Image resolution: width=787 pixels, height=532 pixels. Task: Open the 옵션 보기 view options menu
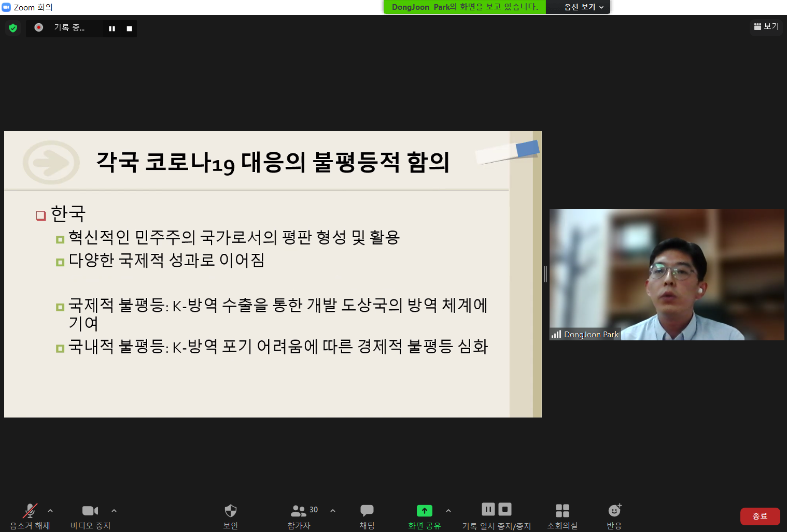(583, 7)
